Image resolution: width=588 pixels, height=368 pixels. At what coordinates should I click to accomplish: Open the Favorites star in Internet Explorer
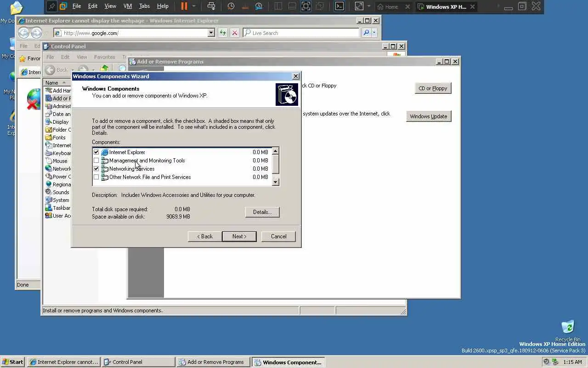pos(22,59)
